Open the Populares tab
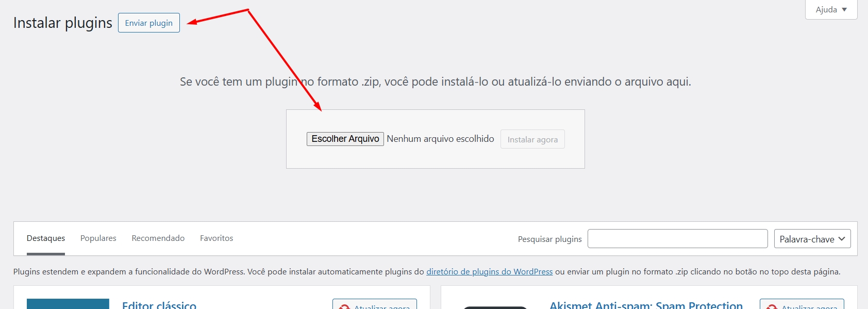This screenshot has width=868, height=309. pyautogui.click(x=98, y=238)
